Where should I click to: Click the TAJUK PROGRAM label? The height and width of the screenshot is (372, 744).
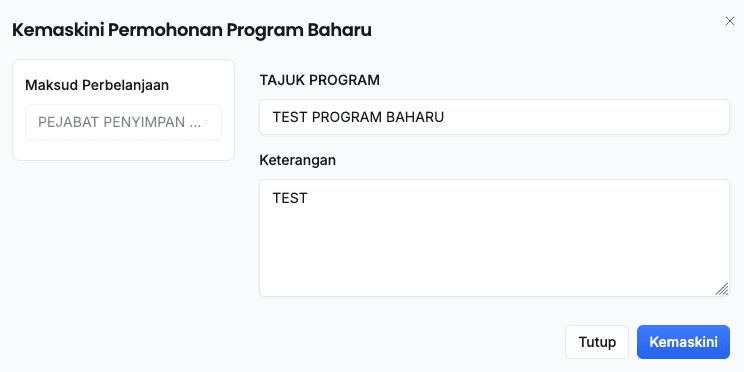point(319,80)
